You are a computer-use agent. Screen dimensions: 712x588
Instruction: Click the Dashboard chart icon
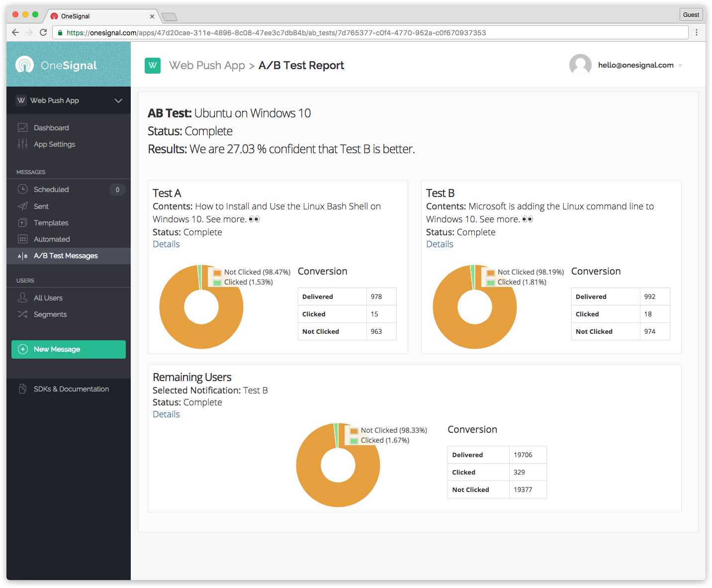pyautogui.click(x=22, y=127)
